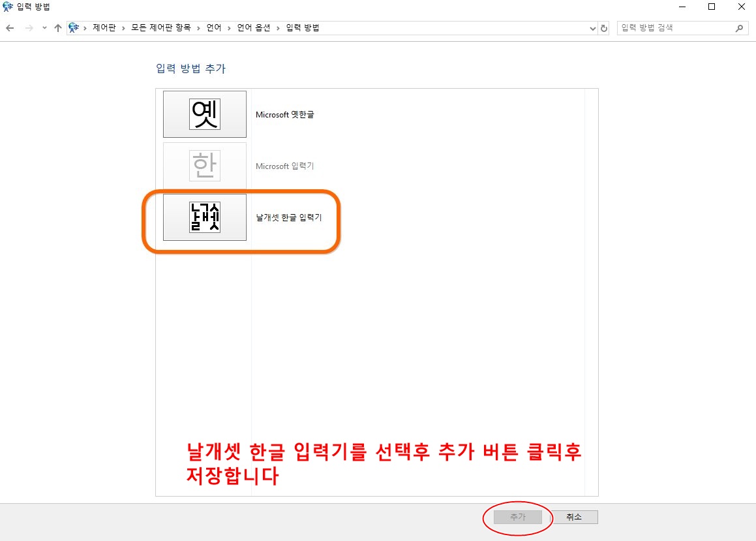Select the Microsoft 입력기 icon tile
Screen dimensions: 756x541
pyautogui.click(x=204, y=165)
